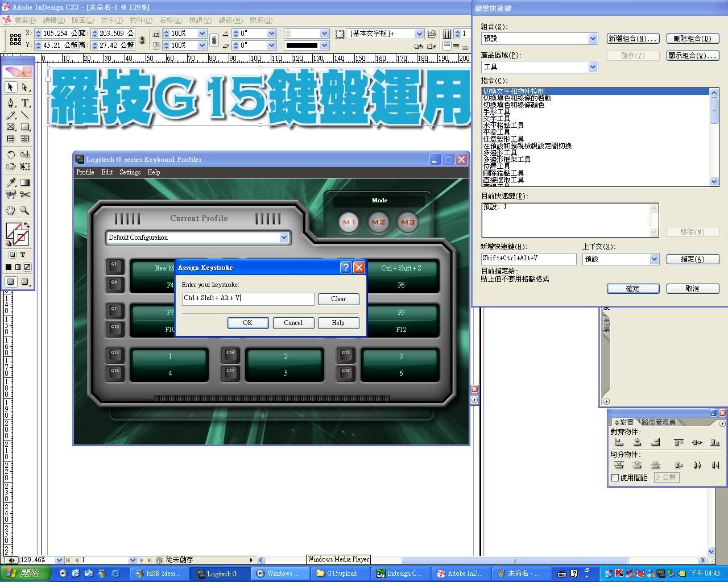Click the 新增組合 button
Screen dimensions: 728x582
coord(633,39)
